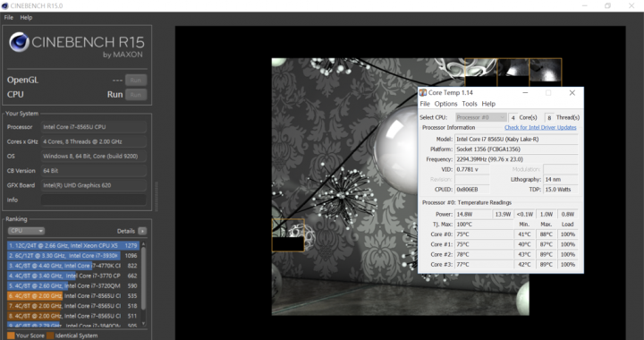Open the Cinebench File menu

(x=9, y=18)
